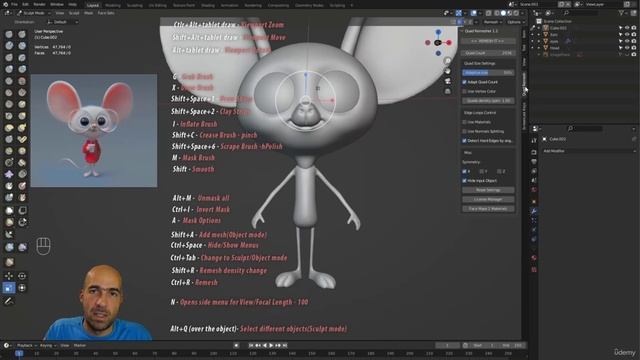Click the Face Maps 2 Materials button
Image resolution: width=640 pixels, height=360 pixels.
(x=488, y=209)
